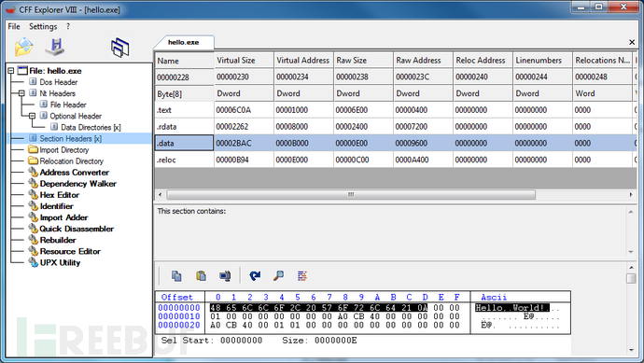Click the horizontal scrollbar thumb of sections table
Viewport: 644px width, 363px height.
[351, 194]
